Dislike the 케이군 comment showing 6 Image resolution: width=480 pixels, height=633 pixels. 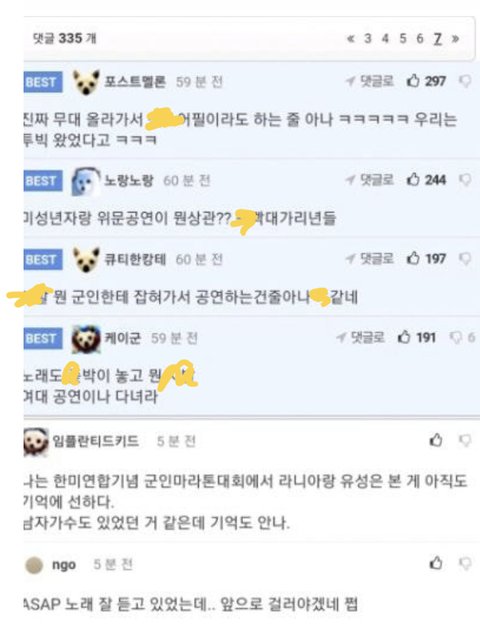pos(462,337)
